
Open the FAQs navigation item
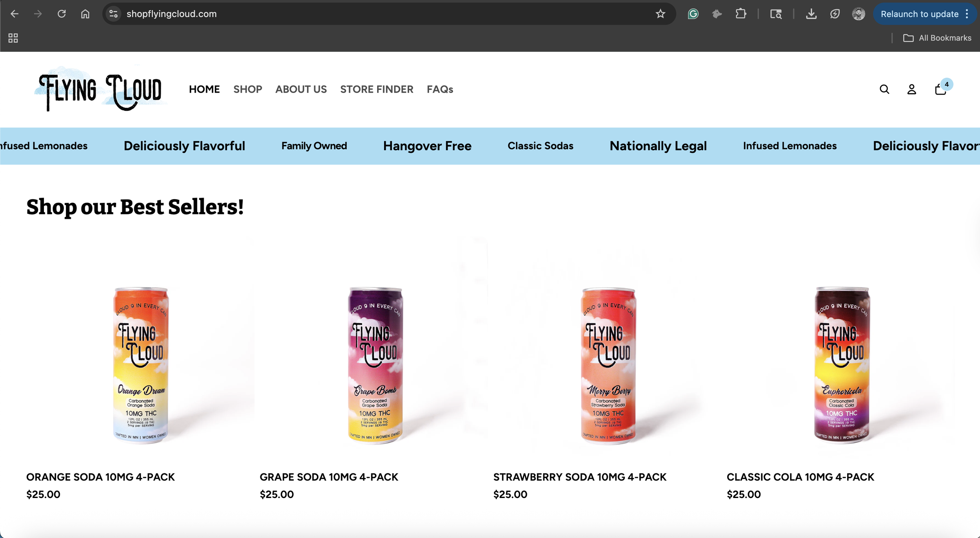tap(440, 89)
